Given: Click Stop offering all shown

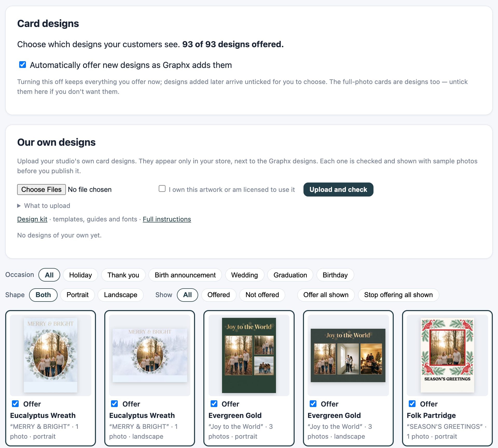Looking at the screenshot, I should pos(398,295).
